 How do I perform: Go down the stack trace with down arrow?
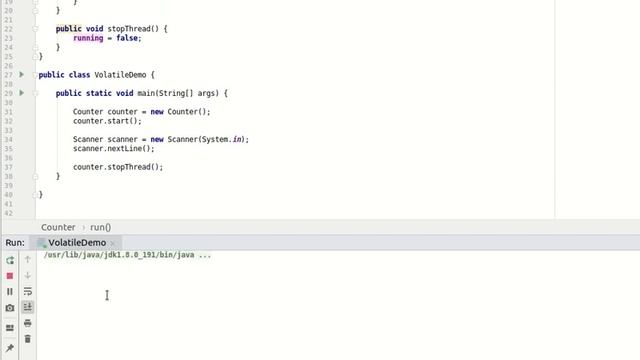coord(27,275)
